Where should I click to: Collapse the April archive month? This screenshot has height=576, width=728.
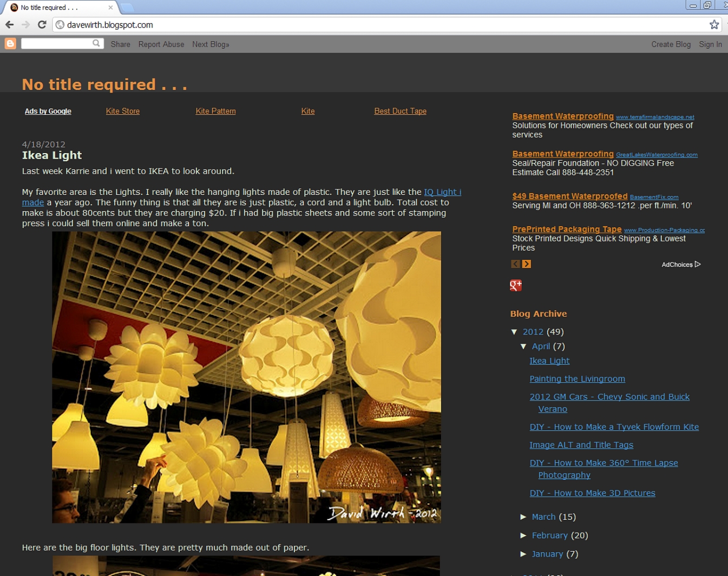click(x=523, y=346)
